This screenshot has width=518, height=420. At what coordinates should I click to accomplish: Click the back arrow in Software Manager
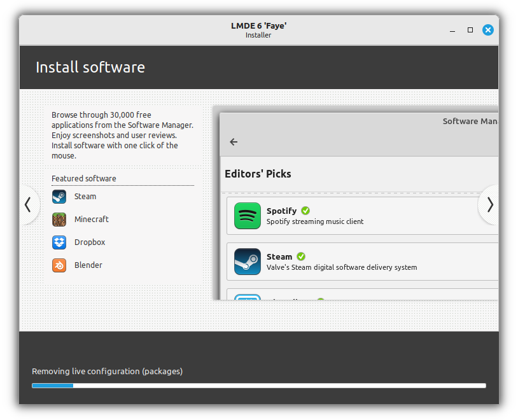(234, 142)
